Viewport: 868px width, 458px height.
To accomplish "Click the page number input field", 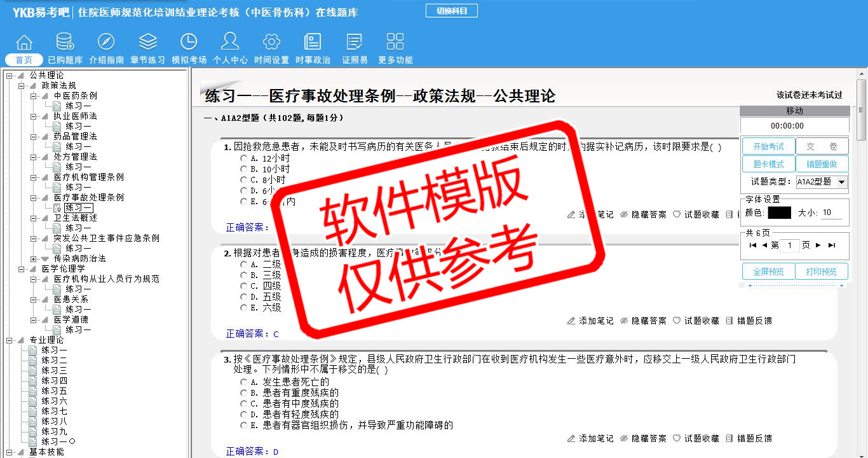I will [789, 246].
